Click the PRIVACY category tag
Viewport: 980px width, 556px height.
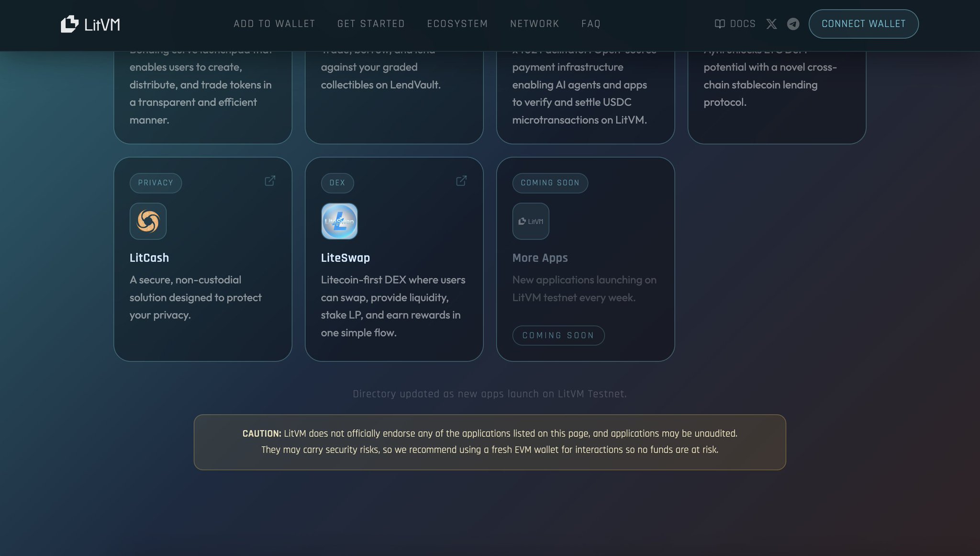click(x=156, y=183)
